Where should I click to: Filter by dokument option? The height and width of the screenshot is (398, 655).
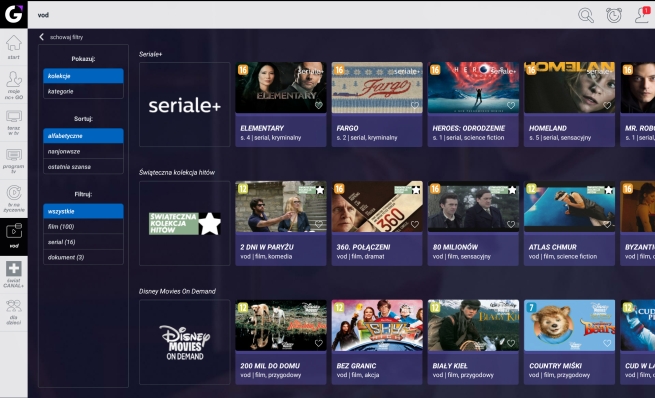coord(83,257)
